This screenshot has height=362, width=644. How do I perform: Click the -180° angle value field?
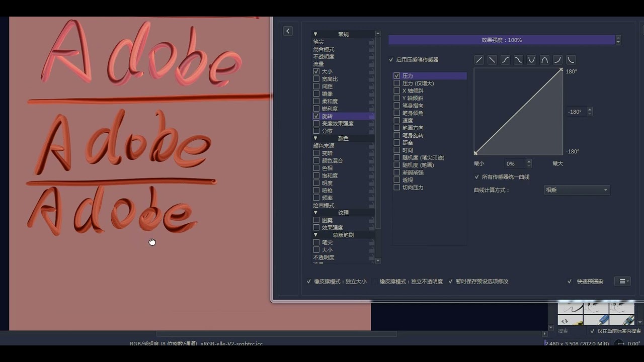[x=576, y=112]
